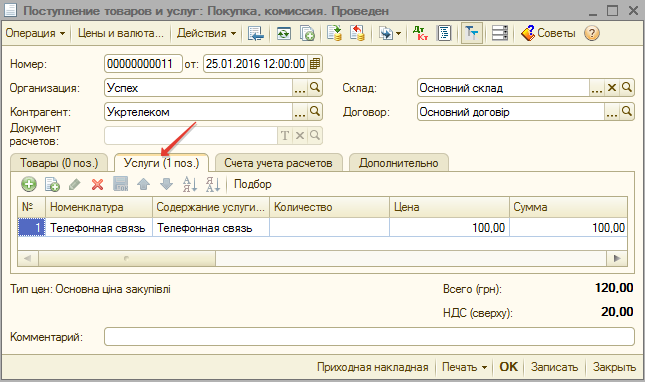
Task: Clear Документ расчетов field with X
Action: pos(300,135)
